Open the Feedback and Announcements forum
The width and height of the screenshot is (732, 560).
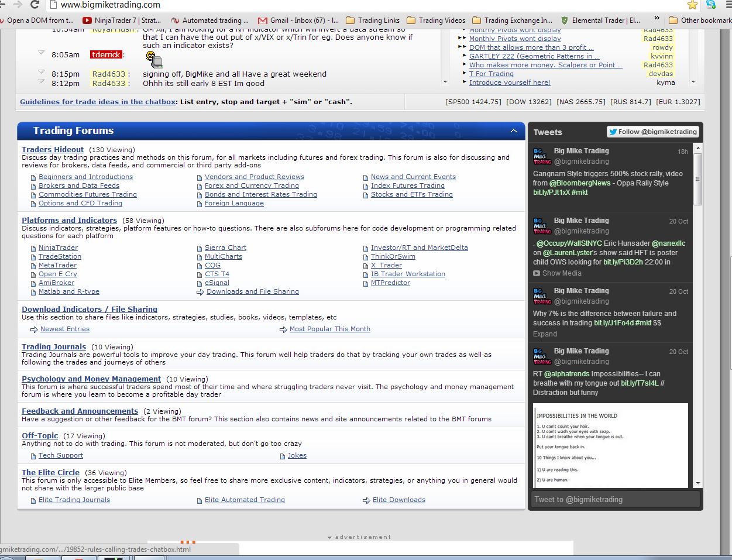[80, 411]
